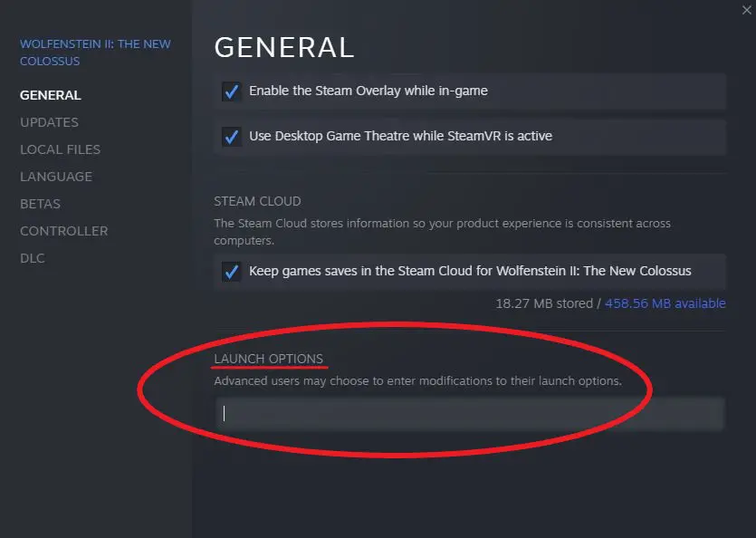Click the 'Use Desktop Game Theatre' label text
Image resolution: width=756 pixels, height=538 pixels.
point(401,136)
